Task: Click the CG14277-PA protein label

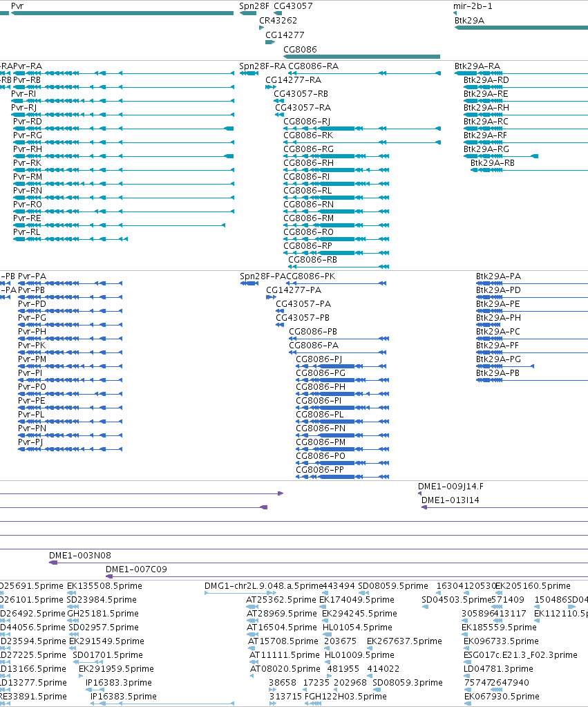Action: tap(294, 290)
